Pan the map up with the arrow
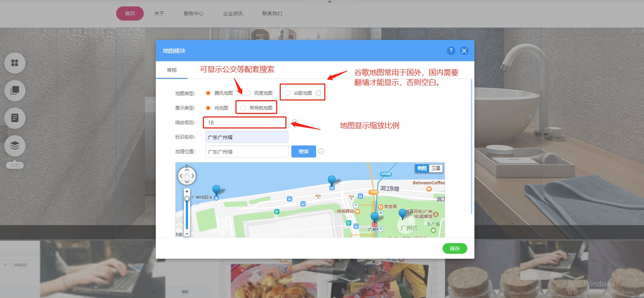The image size is (644, 298). coord(187,170)
